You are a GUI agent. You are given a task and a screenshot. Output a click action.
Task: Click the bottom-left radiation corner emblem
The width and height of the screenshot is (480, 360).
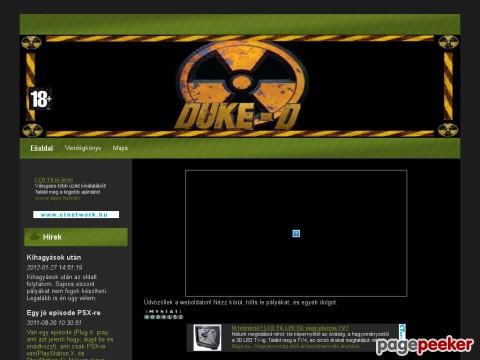click(x=32, y=130)
